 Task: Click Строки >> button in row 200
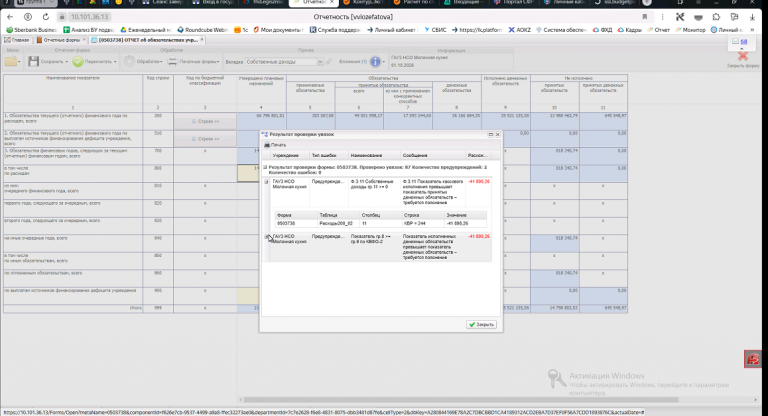coord(205,122)
